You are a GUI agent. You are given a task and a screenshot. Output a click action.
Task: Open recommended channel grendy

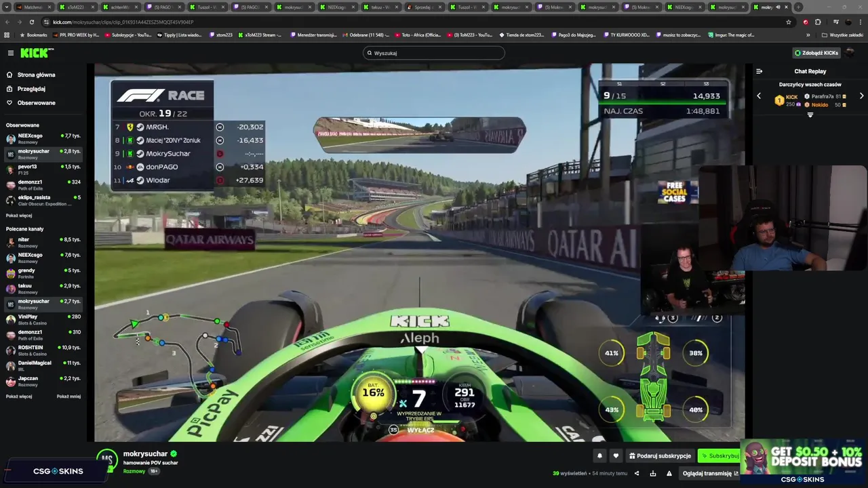coord(43,273)
